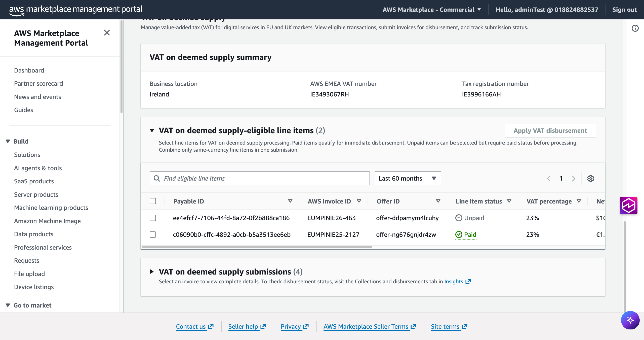
Task: Collapse the eligible line items section
Action: click(x=152, y=130)
